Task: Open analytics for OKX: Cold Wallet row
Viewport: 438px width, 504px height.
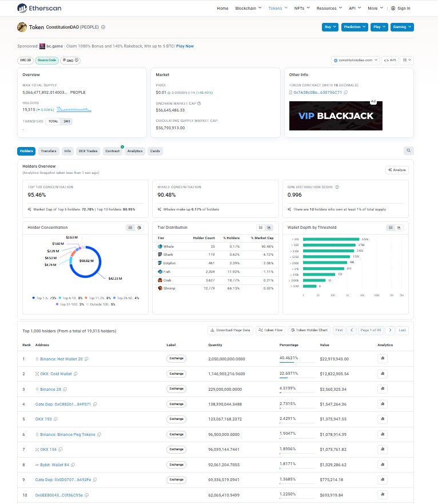Action: [x=383, y=374]
